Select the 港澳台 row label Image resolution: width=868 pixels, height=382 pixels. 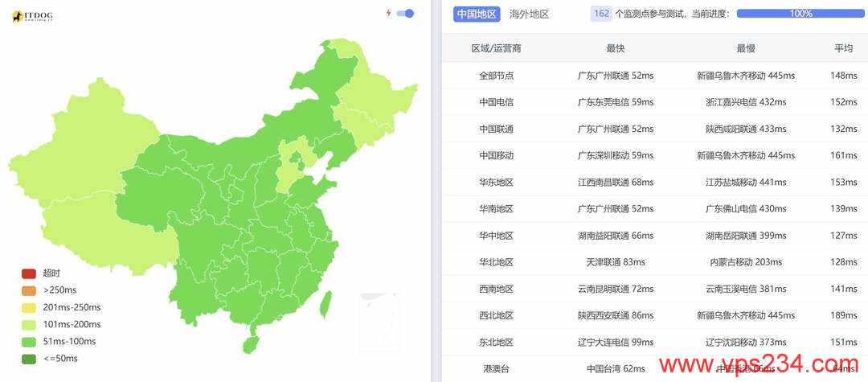pos(496,368)
